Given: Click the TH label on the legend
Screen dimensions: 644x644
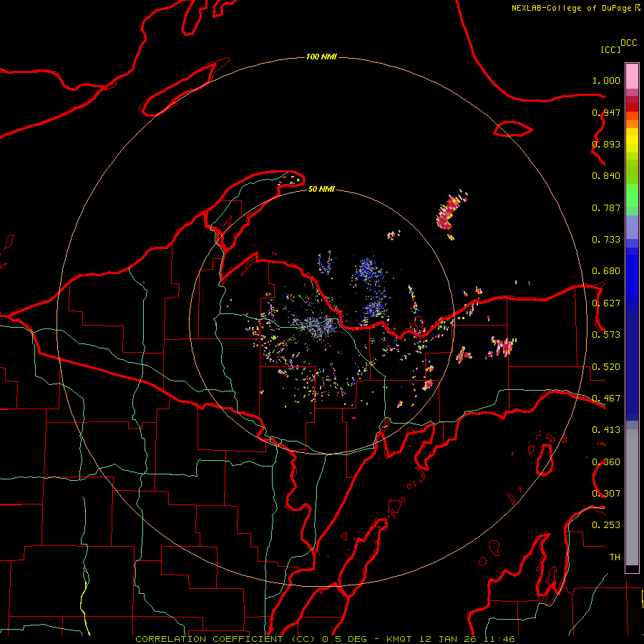Looking at the screenshot, I should point(615,557).
